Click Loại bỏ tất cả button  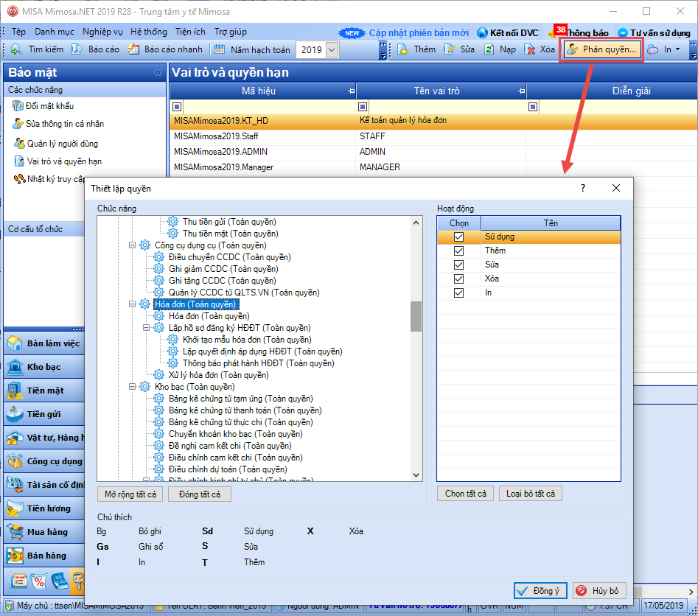pos(531,494)
